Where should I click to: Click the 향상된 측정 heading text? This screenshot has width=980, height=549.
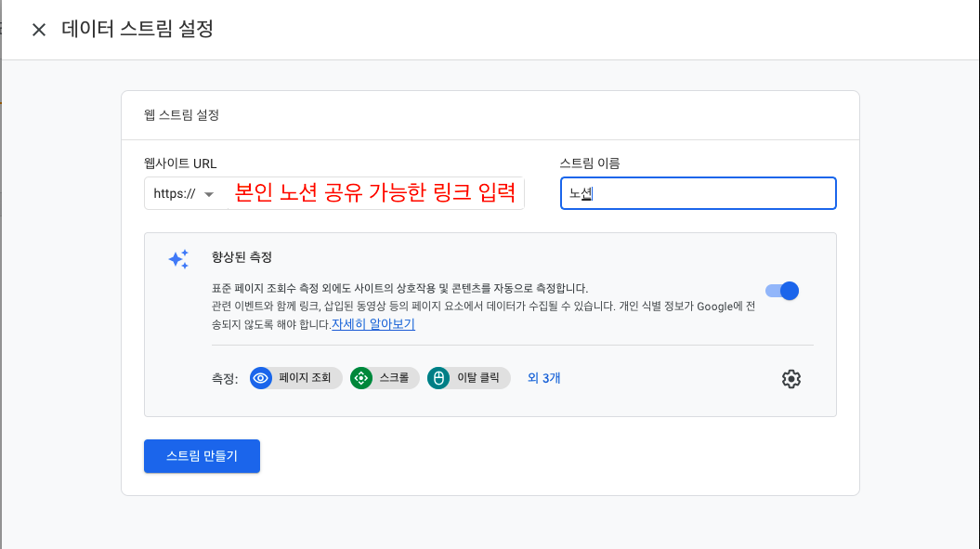click(242, 257)
